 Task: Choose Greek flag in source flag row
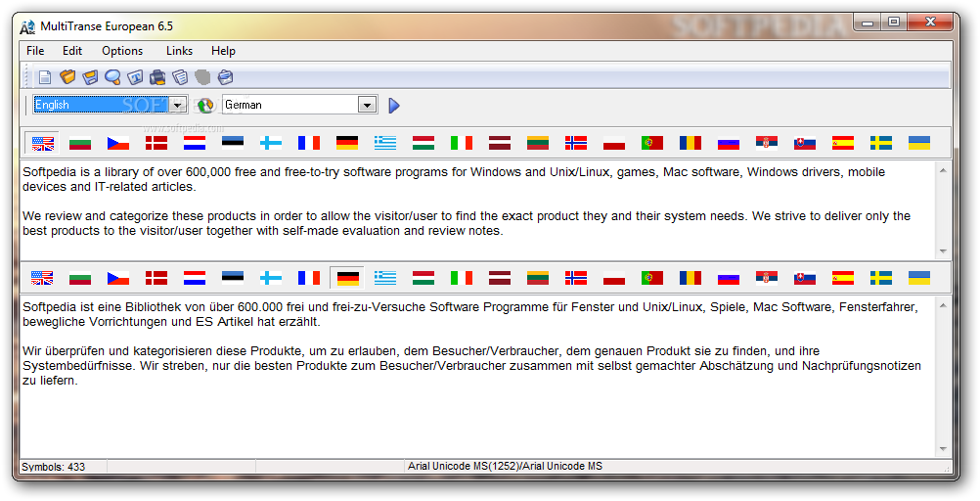pyautogui.click(x=385, y=143)
